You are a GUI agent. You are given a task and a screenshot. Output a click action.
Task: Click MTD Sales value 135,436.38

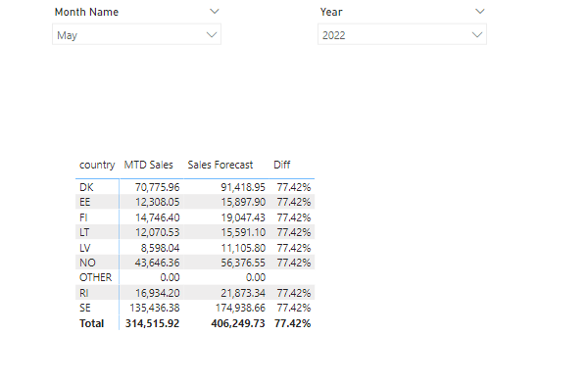155,308
